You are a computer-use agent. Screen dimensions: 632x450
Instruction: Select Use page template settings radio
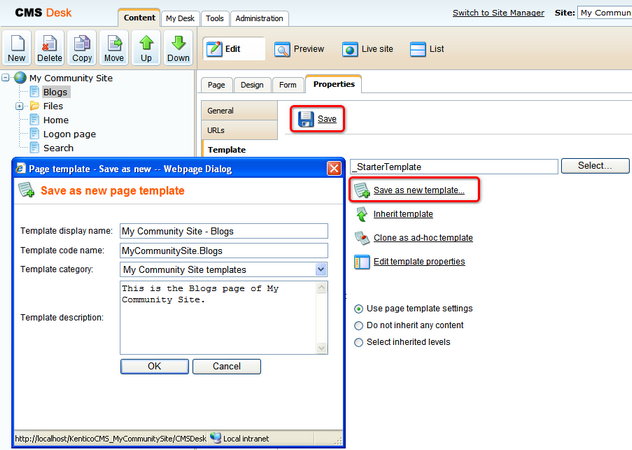pos(358,309)
